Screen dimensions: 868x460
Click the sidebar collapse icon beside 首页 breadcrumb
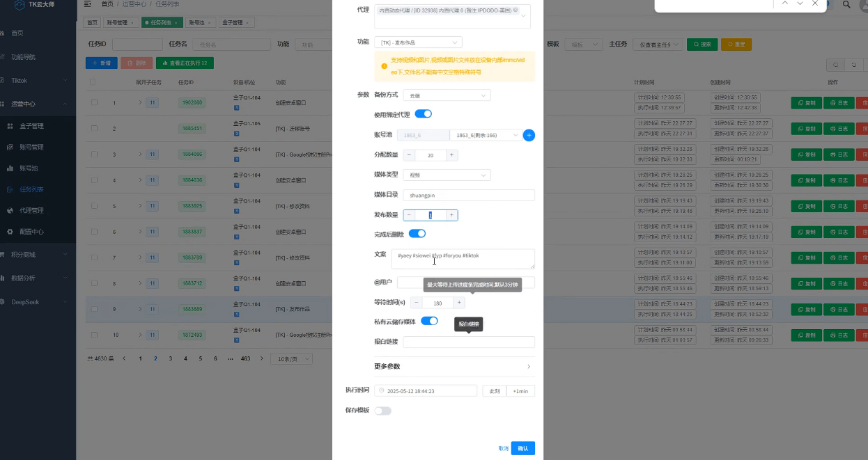(x=87, y=4)
